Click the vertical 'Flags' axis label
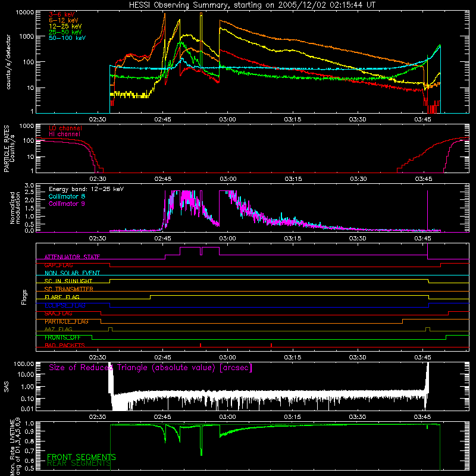Screen dimensions: 476x476 pyautogui.click(x=24, y=297)
